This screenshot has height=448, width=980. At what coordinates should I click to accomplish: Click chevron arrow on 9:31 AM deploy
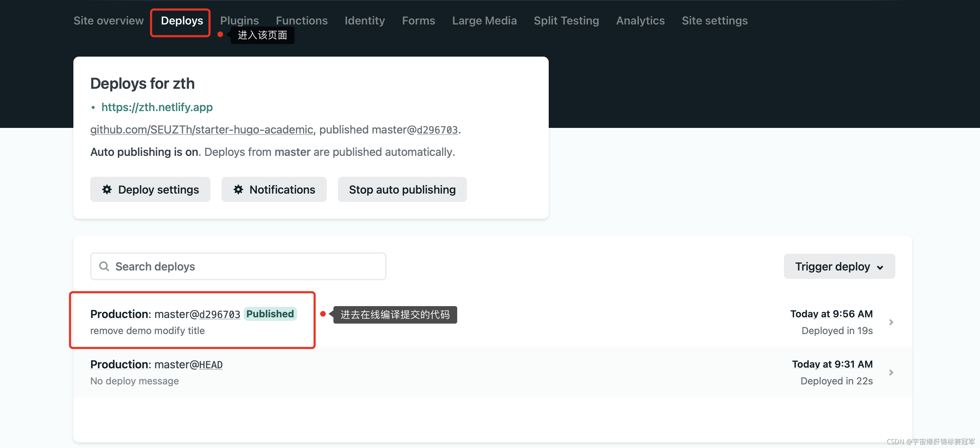(891, 372)
